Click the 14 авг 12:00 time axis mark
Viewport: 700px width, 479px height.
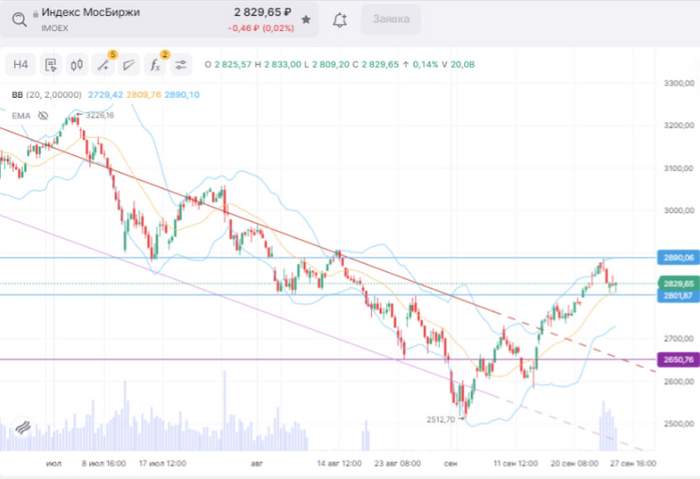point(341,465)
